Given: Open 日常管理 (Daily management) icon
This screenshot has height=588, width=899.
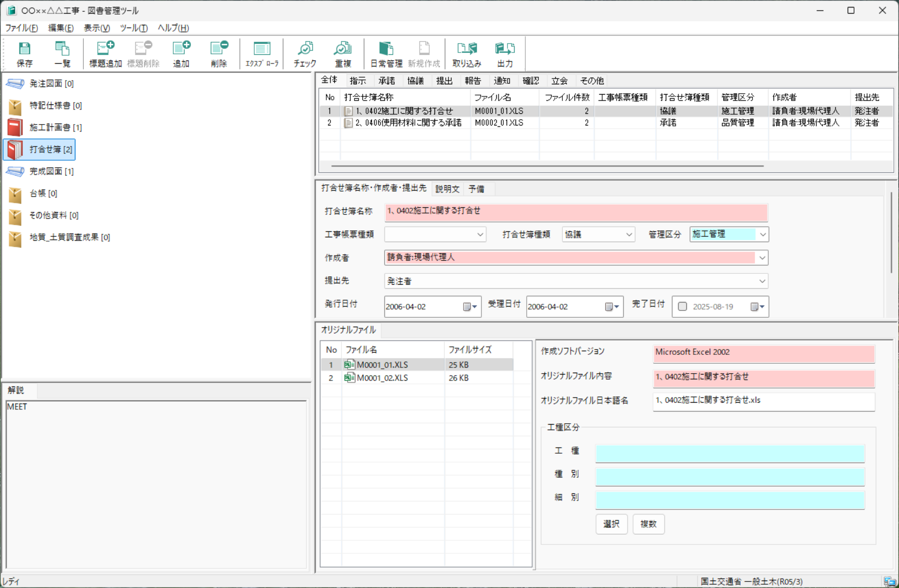Looking at the screenshot, I should pos(386,53).
